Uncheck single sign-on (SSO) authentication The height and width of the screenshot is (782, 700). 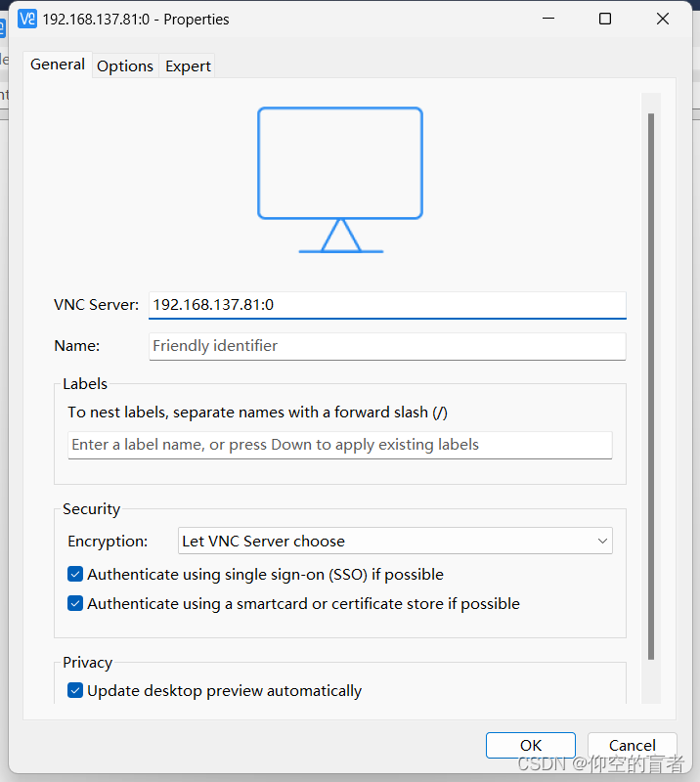click(x=75, y=575)
